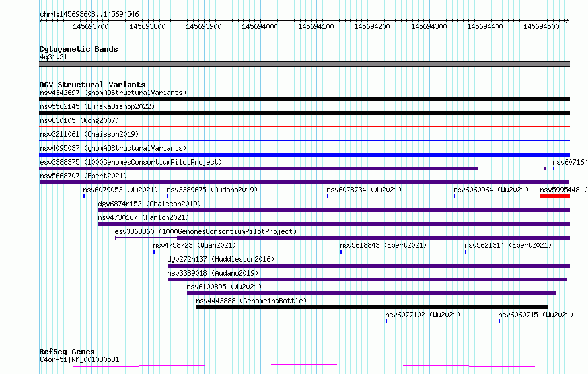Click the small blue nsv4758723 marker

coord(154,252)
